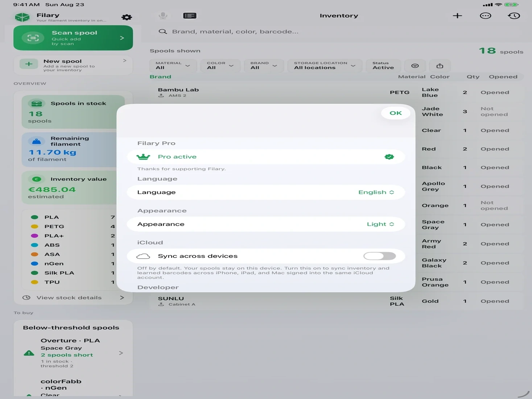The width and height of the screenshot is (532, 399).
Task: Add item with the plus icon in toolbar
Action: [x=457, y=16]
